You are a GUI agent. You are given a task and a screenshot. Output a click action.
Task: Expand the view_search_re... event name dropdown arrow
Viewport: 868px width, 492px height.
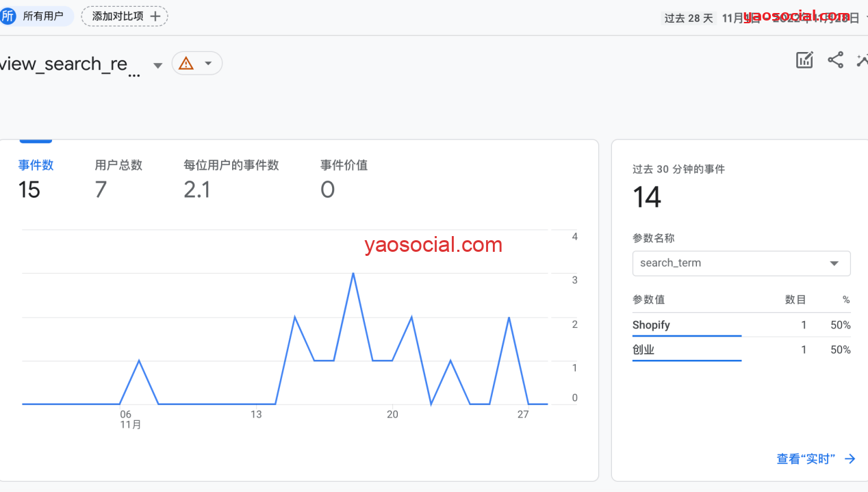coord(157,65)
